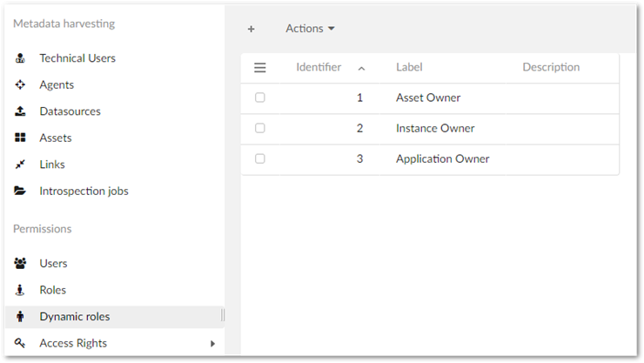Click the Label column header
Image resolution: width=644 pixels, height=363 pixels.
pyautogui.click(x=409, y=67)
